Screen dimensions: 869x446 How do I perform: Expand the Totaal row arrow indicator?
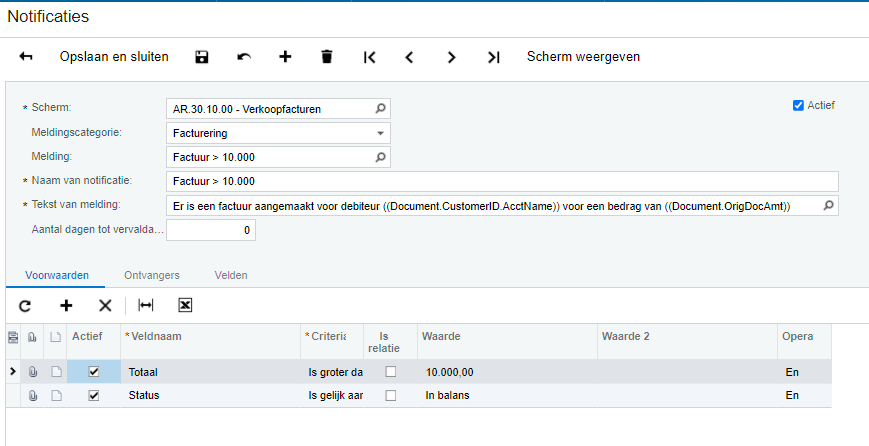[x=13, y=372]
